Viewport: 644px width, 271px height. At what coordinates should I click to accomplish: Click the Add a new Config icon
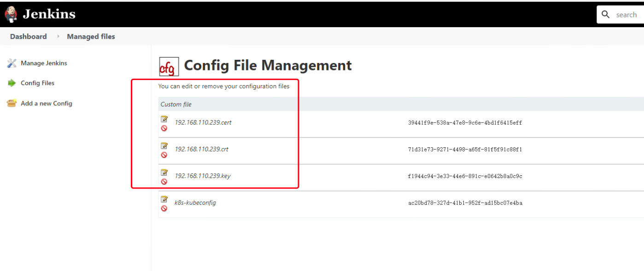12,104
